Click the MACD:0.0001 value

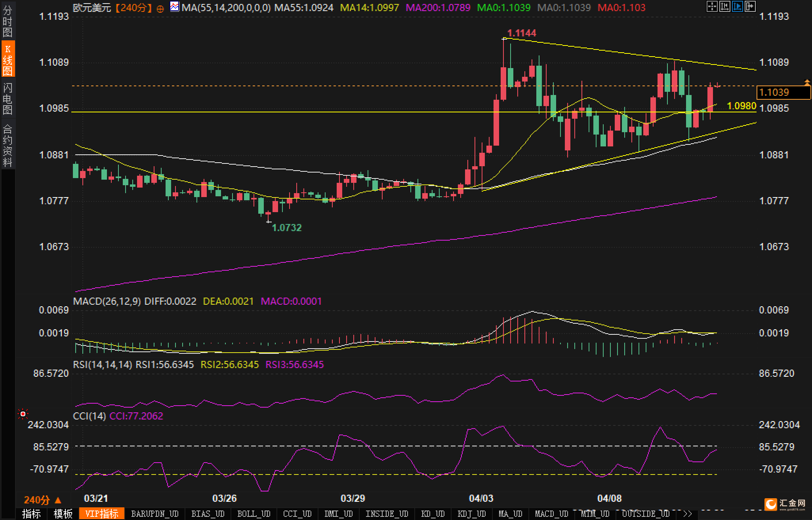point(291,301)
